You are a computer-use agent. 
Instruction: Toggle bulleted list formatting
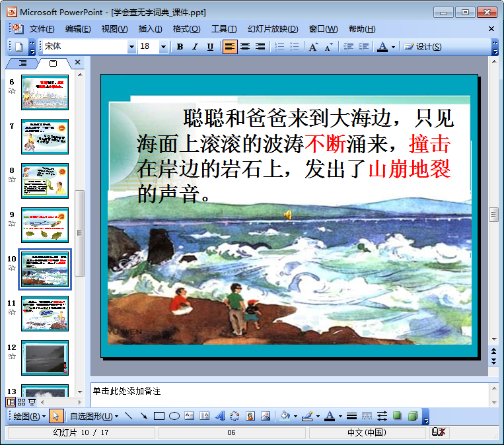[x=295, y=47]
